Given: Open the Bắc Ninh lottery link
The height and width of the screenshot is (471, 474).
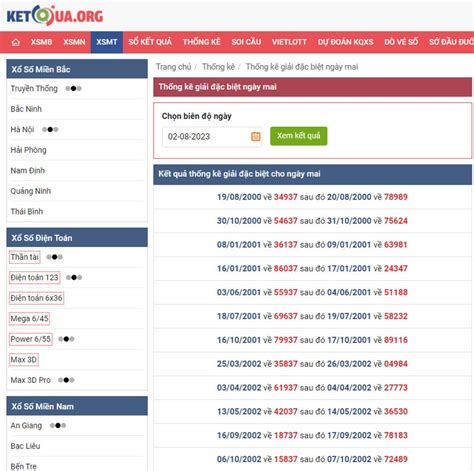Looking at the screenshot, I should [26, 109].
